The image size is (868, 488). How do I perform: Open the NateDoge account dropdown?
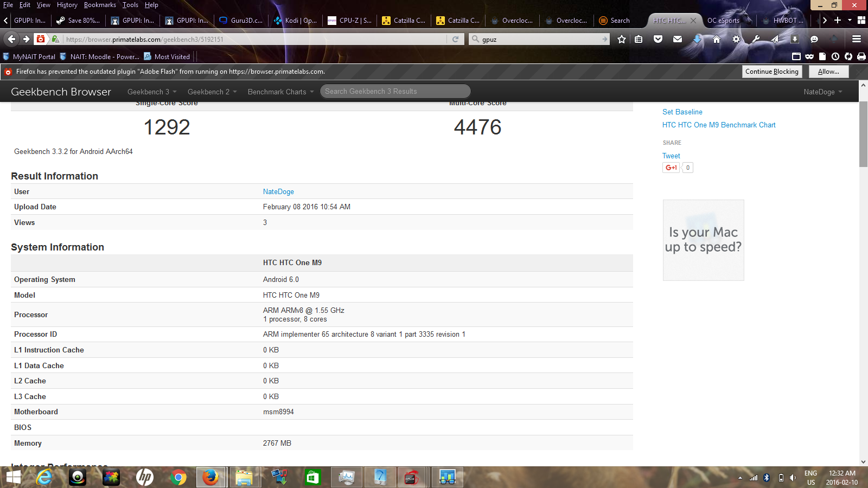click(823, 92)
